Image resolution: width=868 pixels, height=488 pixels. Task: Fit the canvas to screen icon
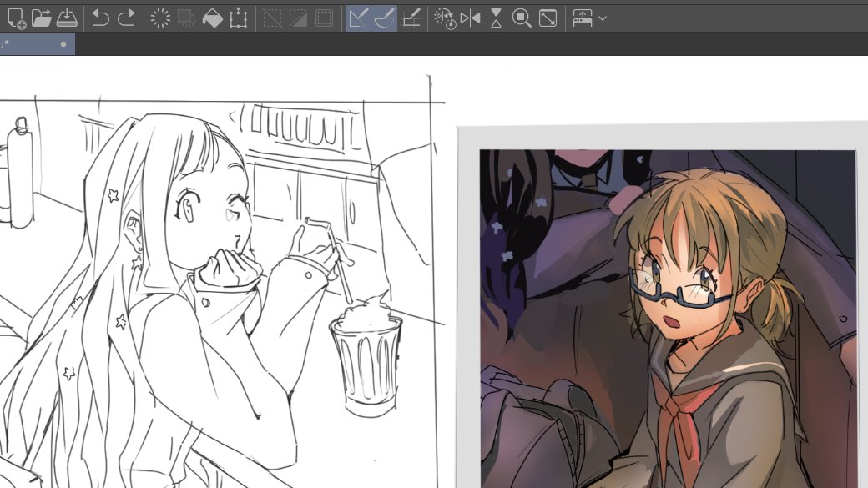point(548,18)
